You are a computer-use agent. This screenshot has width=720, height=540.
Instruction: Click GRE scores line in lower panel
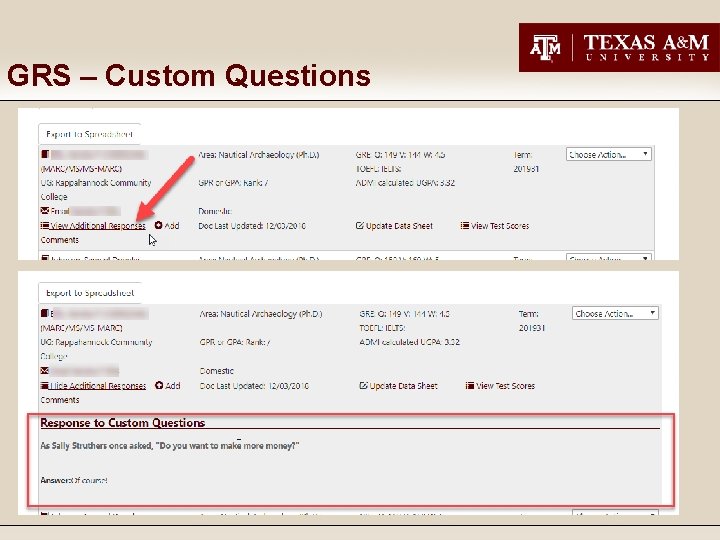click(404, 314)
